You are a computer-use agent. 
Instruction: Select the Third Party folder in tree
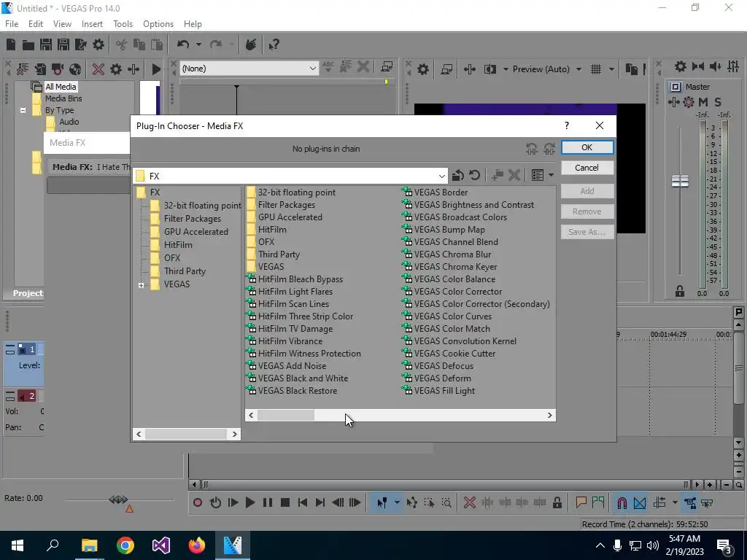(x=185, y=271)
